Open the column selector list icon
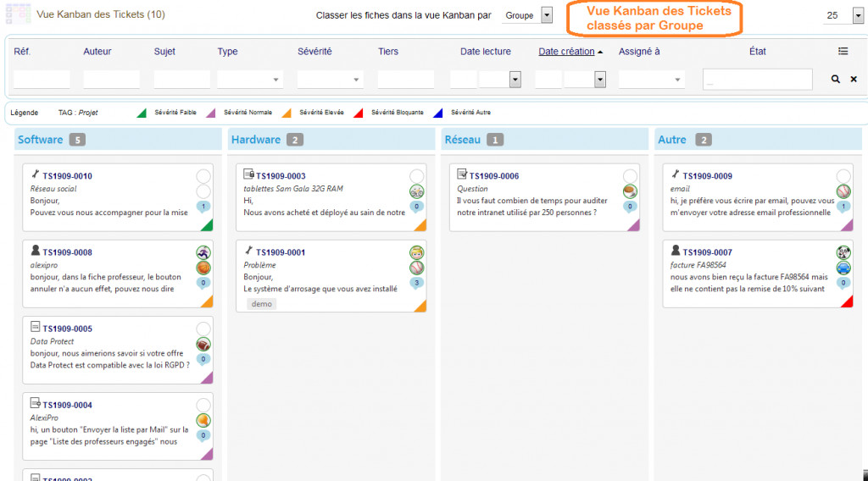 coord(843,52)
